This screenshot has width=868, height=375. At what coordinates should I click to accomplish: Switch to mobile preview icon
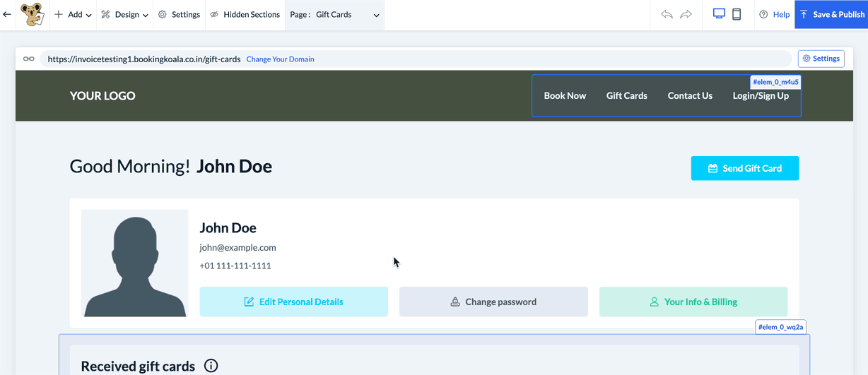coord(737,14)
